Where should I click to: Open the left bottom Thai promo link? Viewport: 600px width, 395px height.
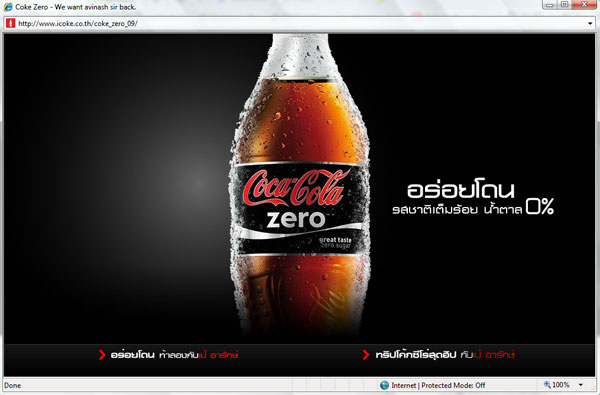(174, 355)
